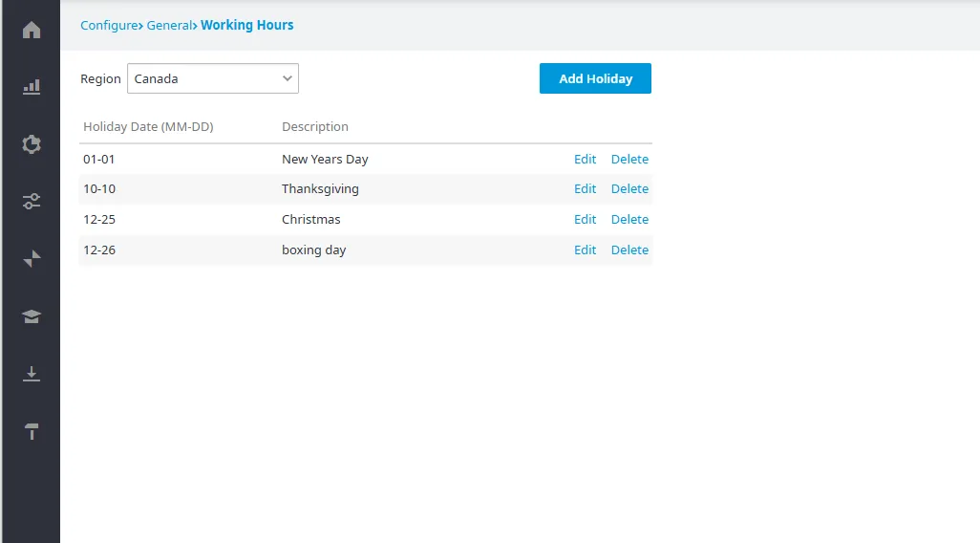Open the bar chart reports icon
Screen dimensions: 980x543
click(32, 87)
